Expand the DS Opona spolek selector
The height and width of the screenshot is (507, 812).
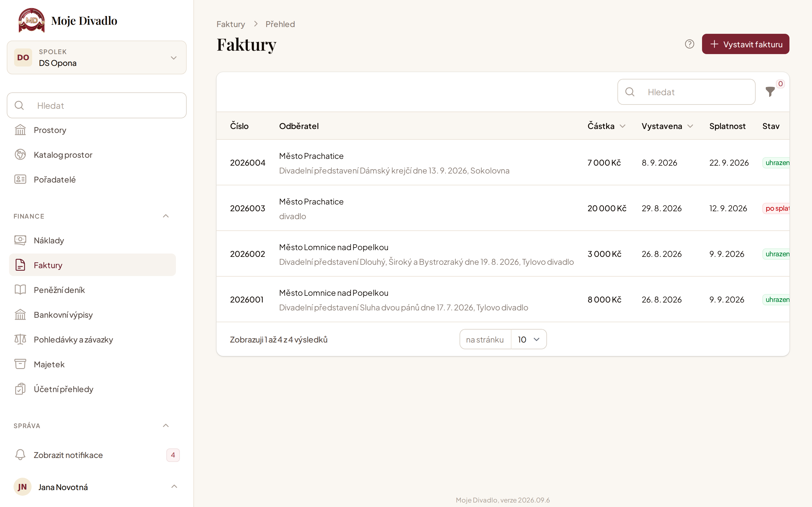(x=97, y=57)
